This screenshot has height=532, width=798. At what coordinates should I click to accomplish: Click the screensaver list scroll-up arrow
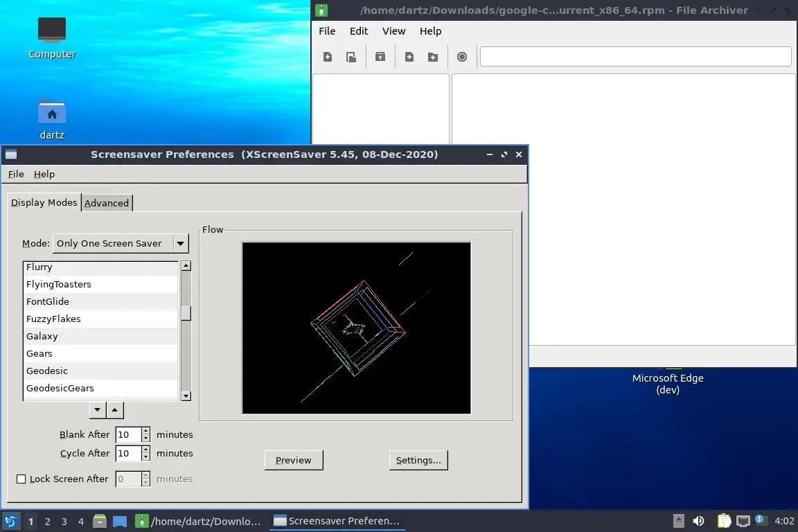(x=186, y=266)
